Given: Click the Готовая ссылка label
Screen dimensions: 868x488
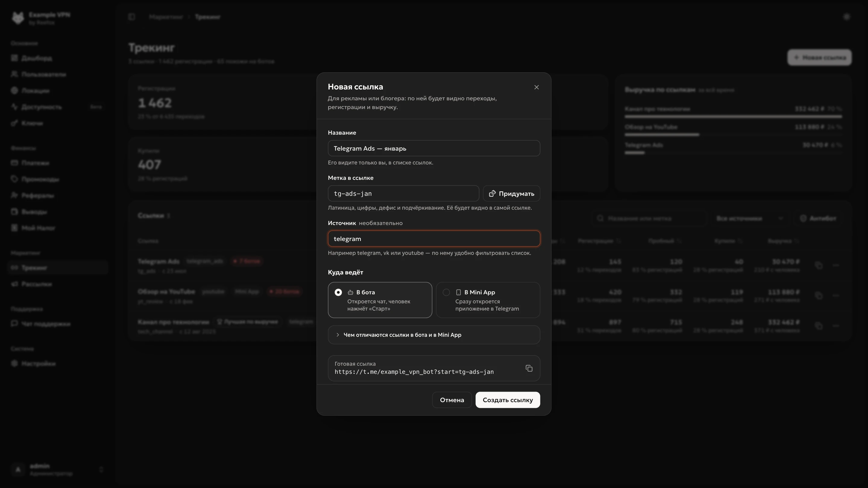Looking at the screenshot, I should point(355,364).
